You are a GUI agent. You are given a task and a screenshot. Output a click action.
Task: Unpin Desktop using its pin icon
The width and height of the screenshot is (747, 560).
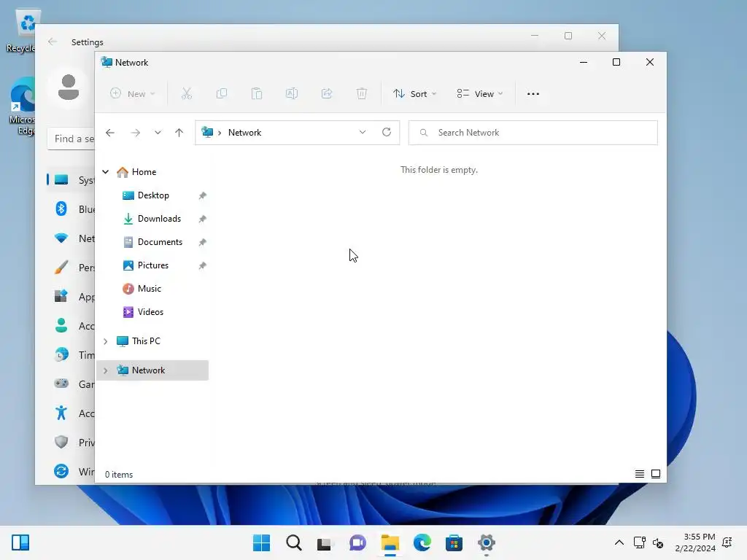pyautogui.click(x=203, y=195)
